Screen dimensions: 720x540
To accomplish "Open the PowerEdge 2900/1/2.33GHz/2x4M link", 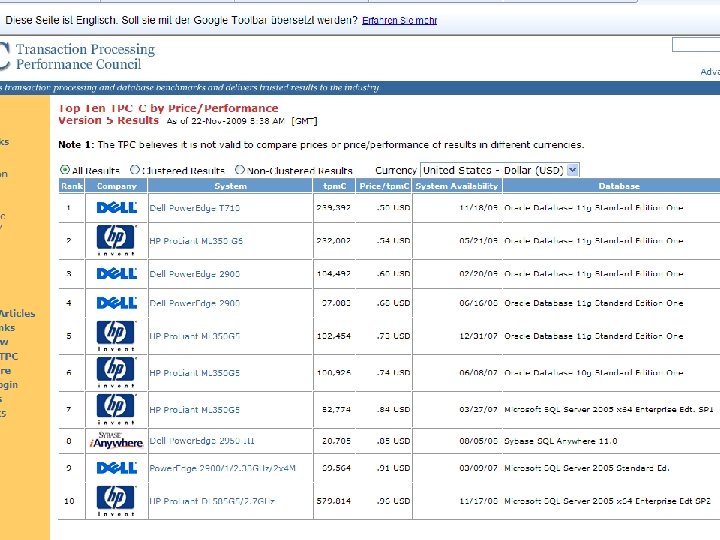I will pos(223,468).
